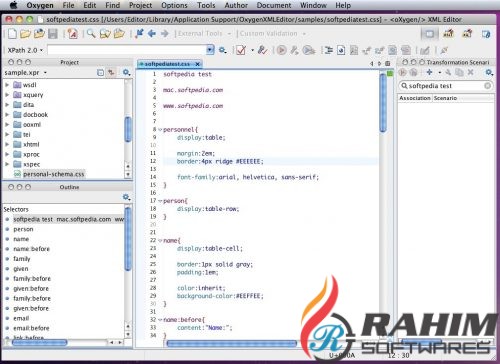Click the Outline panel settings gear

pyautogui.click(x=126, y=197)
